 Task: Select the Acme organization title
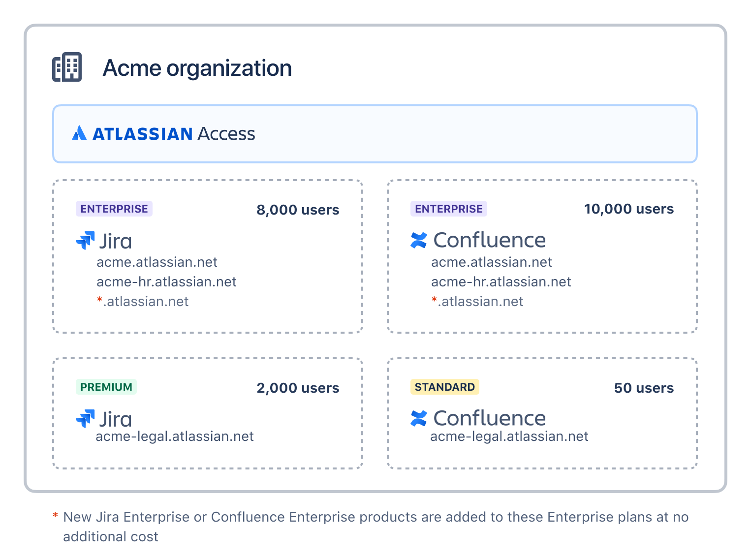click(x=197, y=67)
